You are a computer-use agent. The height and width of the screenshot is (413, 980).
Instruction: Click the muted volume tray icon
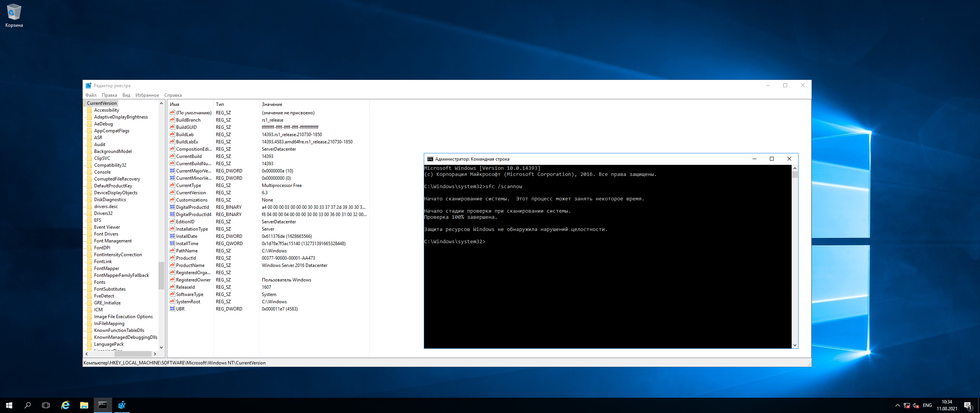(916, 405)
